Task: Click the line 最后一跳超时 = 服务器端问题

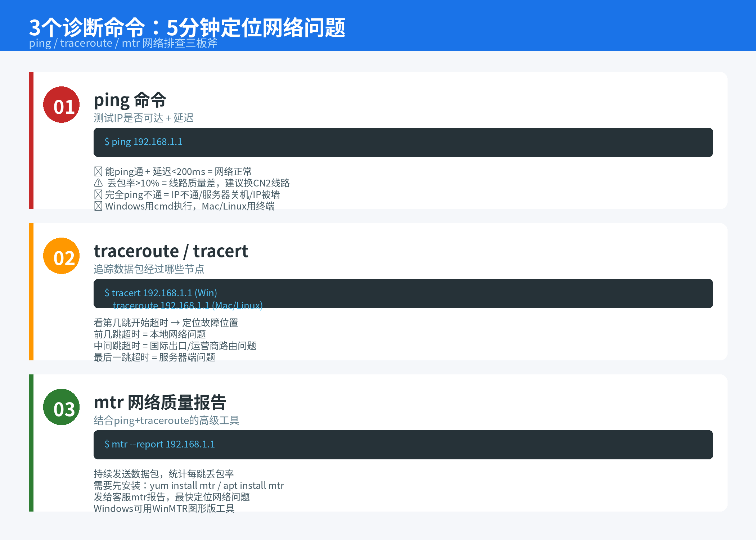Action: click(154, 357)
